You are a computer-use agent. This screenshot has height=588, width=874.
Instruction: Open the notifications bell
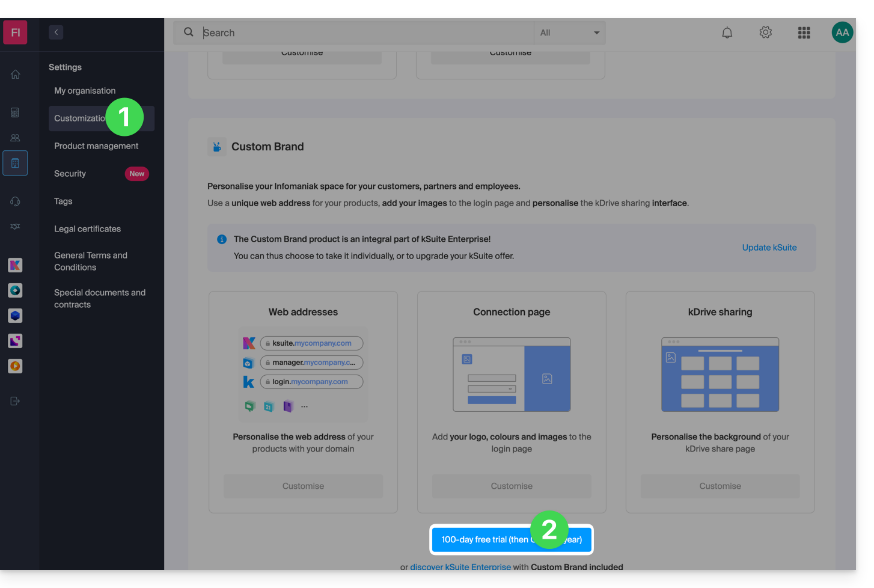727,33
